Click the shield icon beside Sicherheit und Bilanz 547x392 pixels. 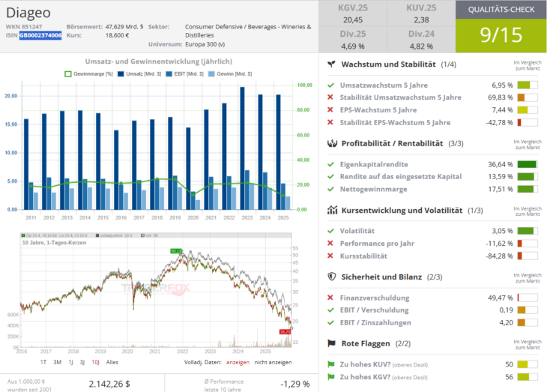(x=332, y=277)
